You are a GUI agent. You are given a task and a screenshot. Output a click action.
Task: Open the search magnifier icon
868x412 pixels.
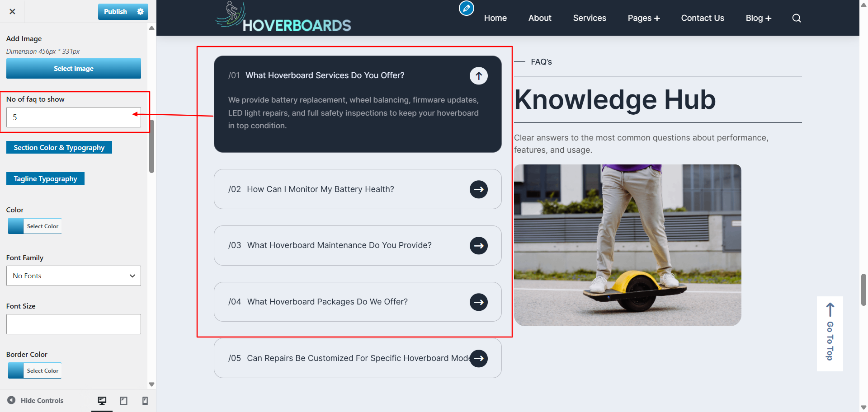pyautogui.click(x=797, y=18)
